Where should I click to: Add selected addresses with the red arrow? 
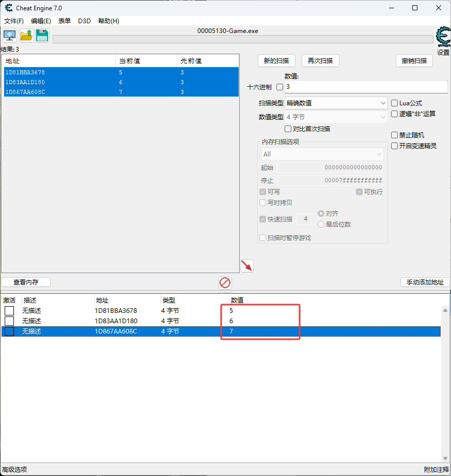pyautogui.click(x=247, y=266)
